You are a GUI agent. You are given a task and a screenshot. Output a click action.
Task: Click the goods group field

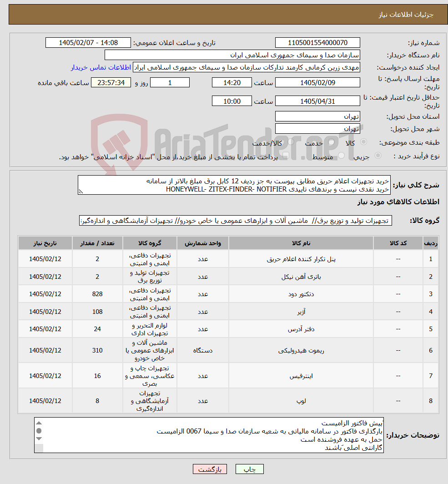[x=236, y=221]
